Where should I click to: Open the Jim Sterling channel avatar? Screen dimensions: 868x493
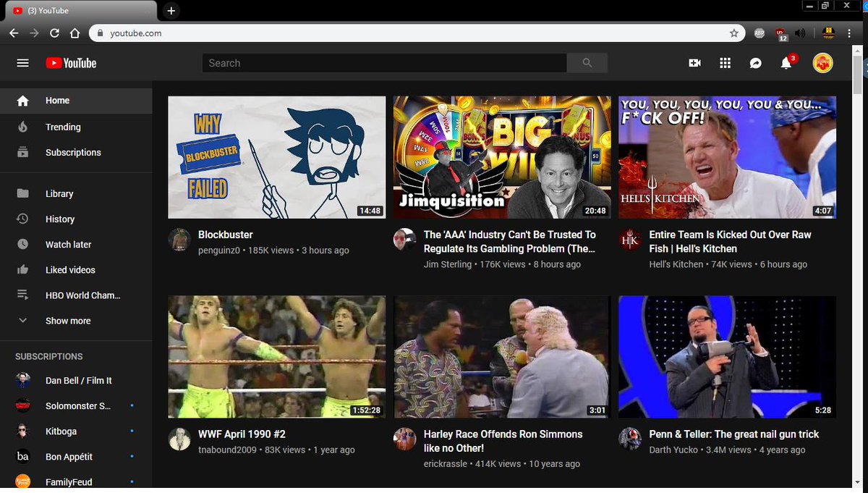pyautogui.click(x=404, y=240)
